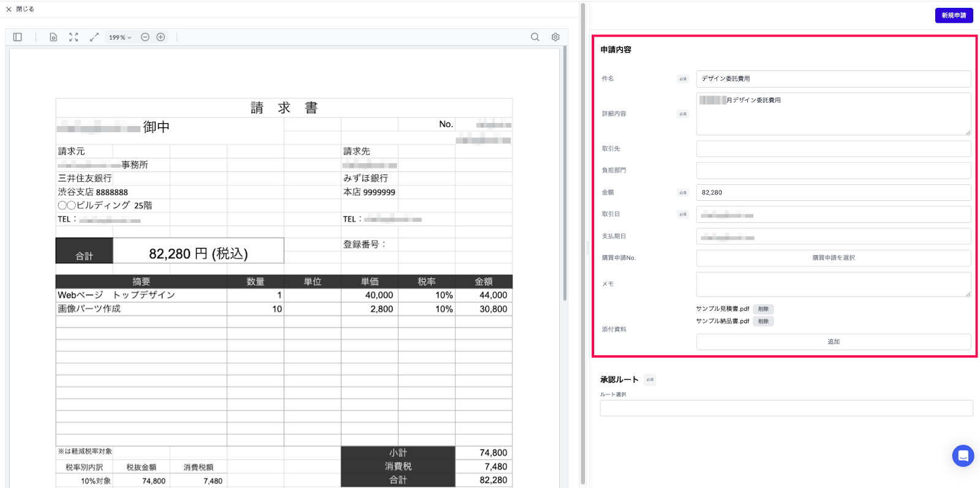The width and height of the screenshot is (980, 488).
Task: Click the amount 30,800 in the table
Action: 493,309
